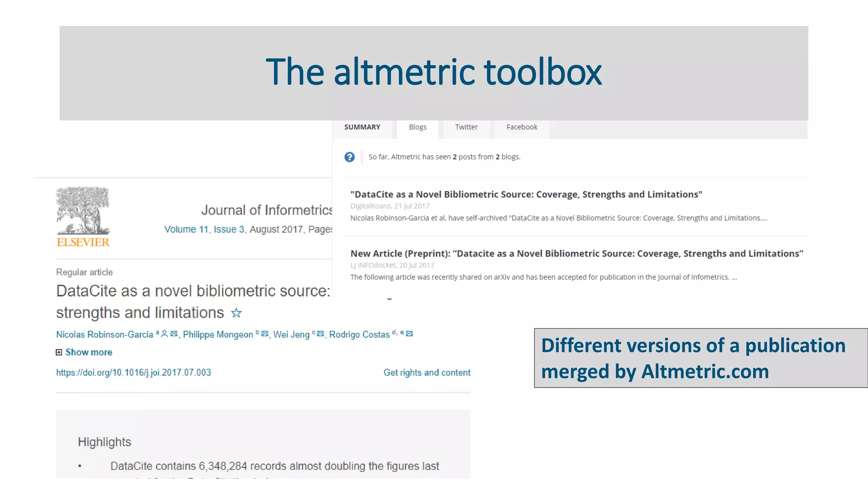The width and height of the screenshot is (868, 488).
Task: Click 'DigitalKoans, 21 Jul 2017' source line
Action: (390, 206)
